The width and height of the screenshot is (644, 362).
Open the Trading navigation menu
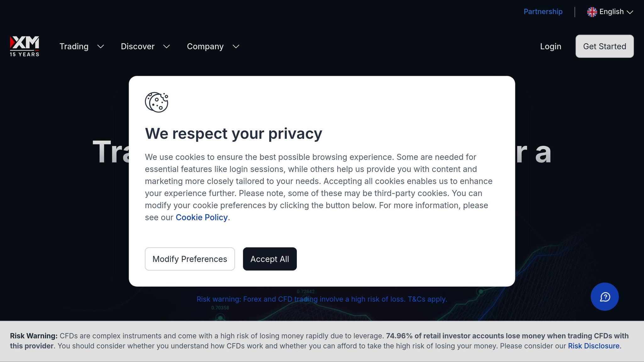click(x=74, y=47)
